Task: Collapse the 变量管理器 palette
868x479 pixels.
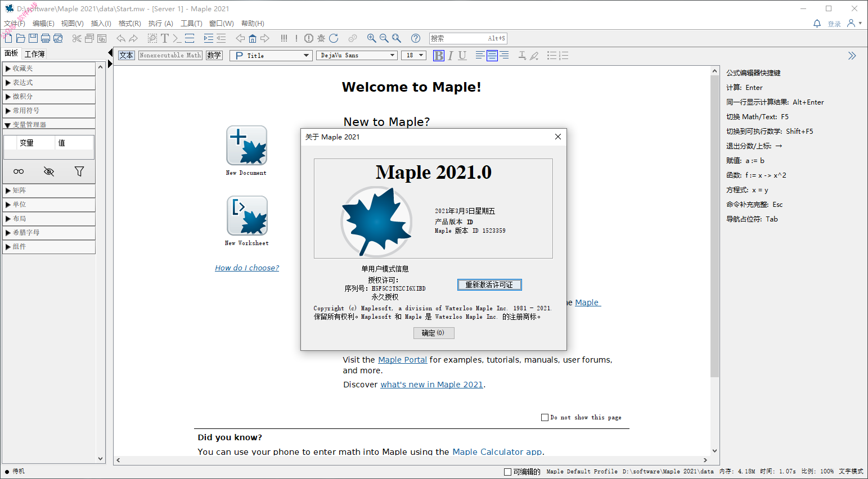Action: 49,124
